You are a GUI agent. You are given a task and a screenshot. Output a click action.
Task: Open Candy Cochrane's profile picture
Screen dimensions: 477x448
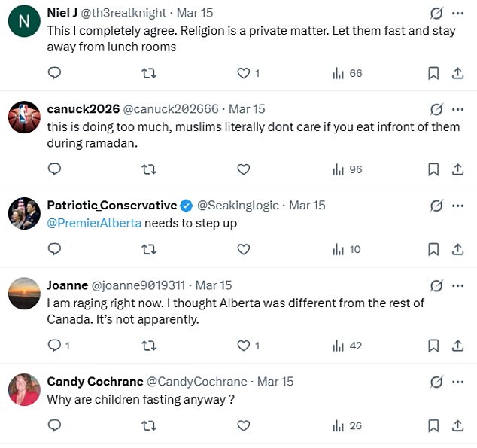(x=24, y=390)
